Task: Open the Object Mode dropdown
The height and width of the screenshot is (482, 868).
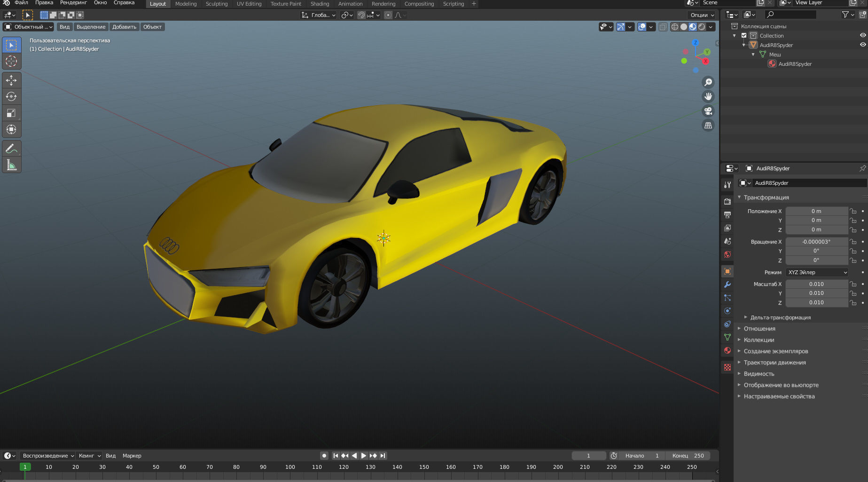Action: 28,27
